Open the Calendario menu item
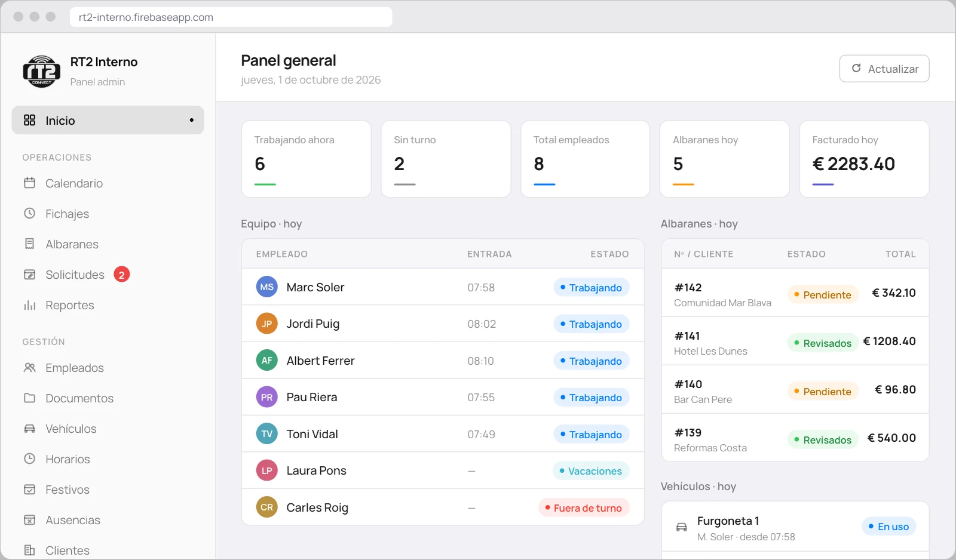 108,183
